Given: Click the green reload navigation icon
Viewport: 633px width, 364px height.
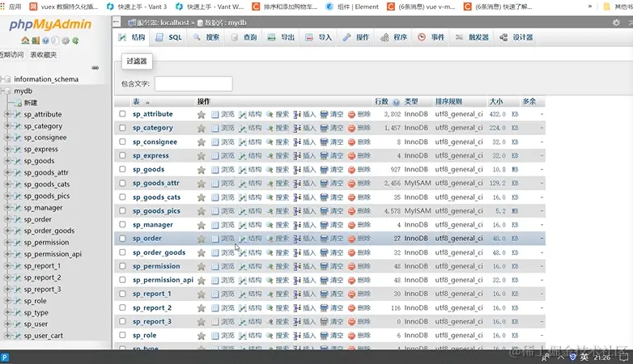Looking at the screenshot, I should [x=75, y=40].
